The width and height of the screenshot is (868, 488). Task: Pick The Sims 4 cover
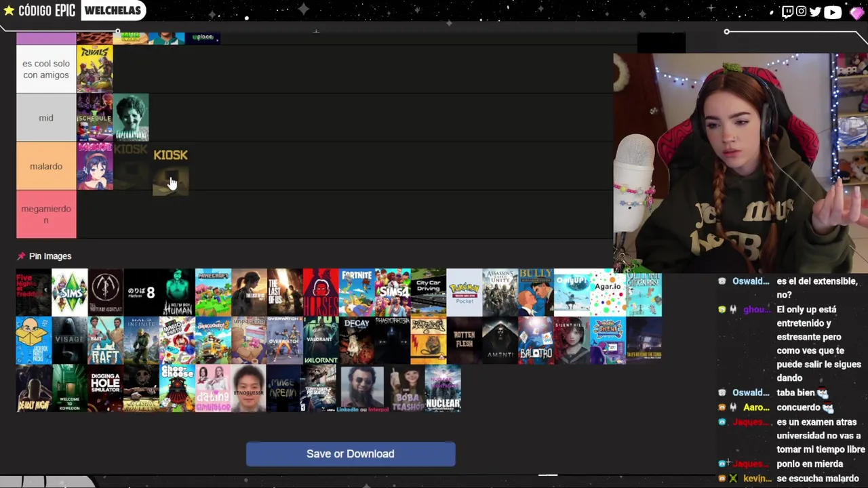pos(393,293)
